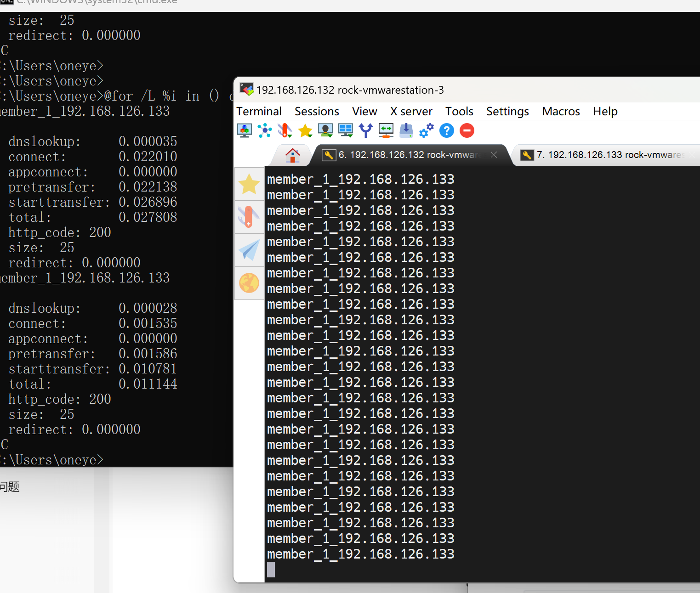Screen dimensions: 700x593
Task: Click the terminal cursor on the last line
Action: [x=271, y=570]
